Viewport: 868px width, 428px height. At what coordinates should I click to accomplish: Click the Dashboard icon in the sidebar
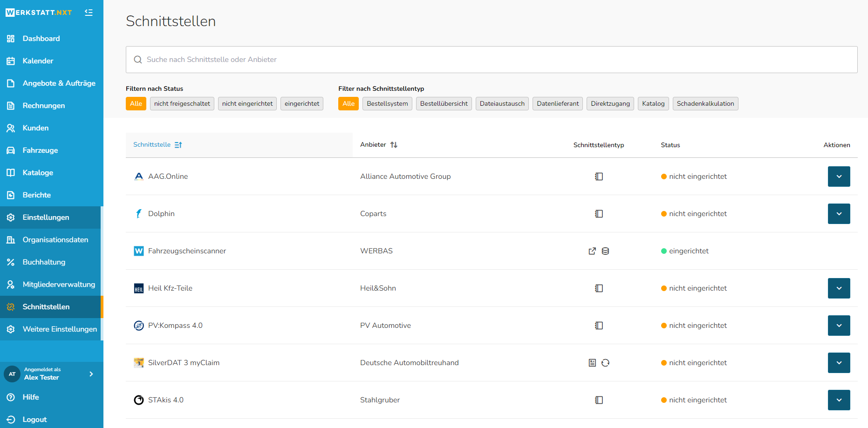(11, 39)
